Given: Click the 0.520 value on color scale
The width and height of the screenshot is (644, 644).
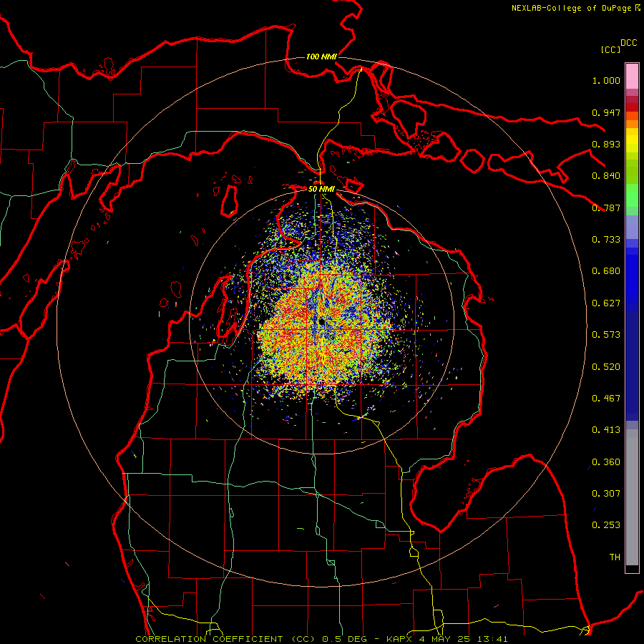Looking at the screenshot, I should [606, 367].
